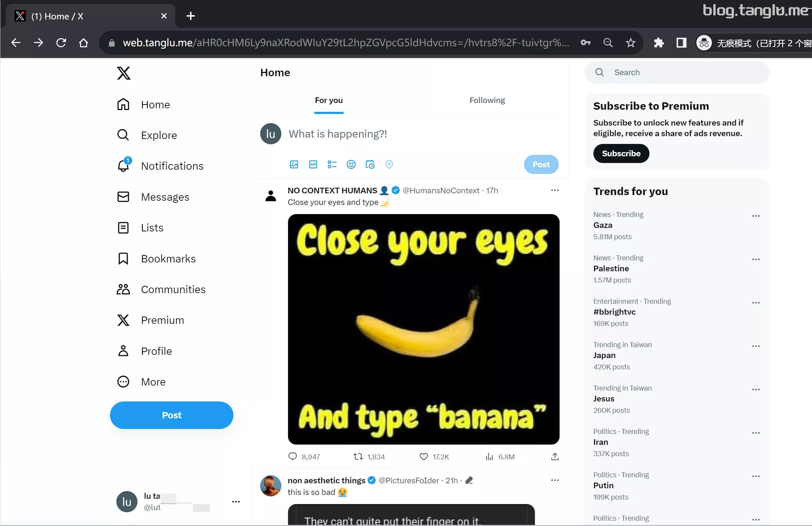Like the Close your eyes post

(x=434, y=457)
